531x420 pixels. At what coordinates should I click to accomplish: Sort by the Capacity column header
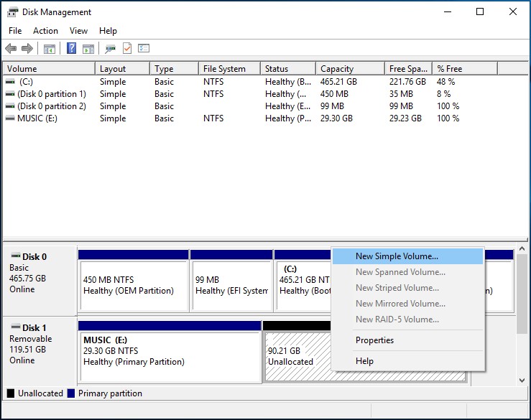coord(351,69)
